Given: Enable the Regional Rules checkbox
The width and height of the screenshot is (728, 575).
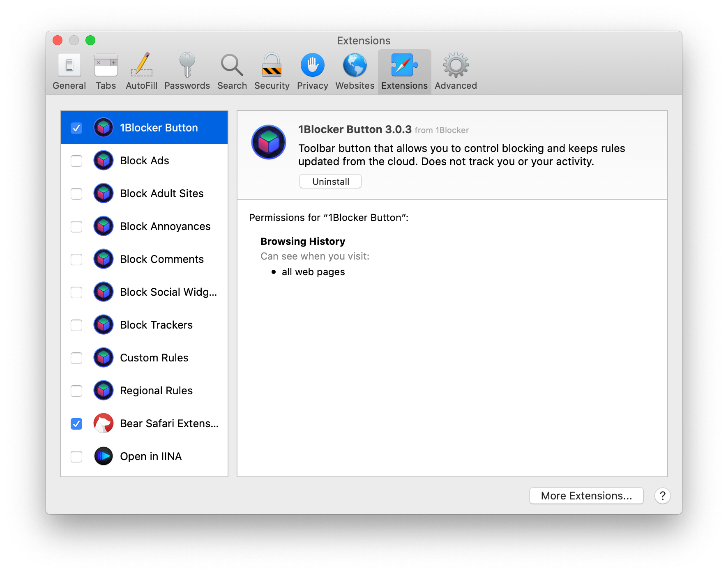Looking at the screenshot, I should [76, 391].
